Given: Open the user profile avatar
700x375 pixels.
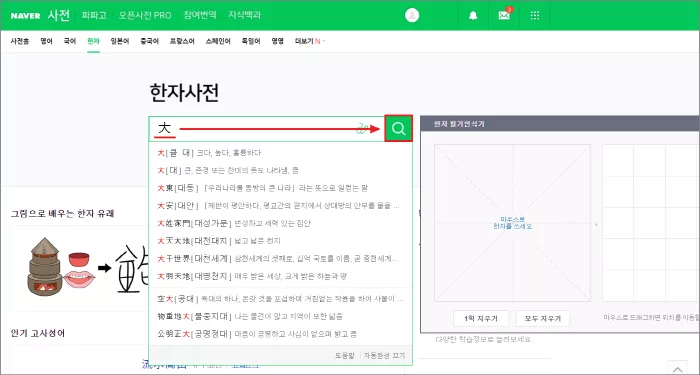Looking at the screenshot, I should (412, 15).
